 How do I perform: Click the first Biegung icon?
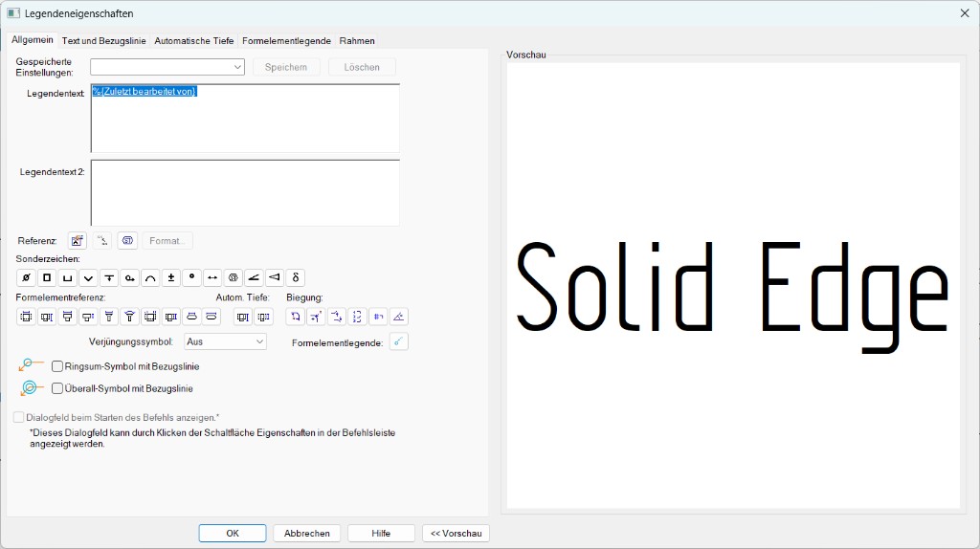(295, 317)
